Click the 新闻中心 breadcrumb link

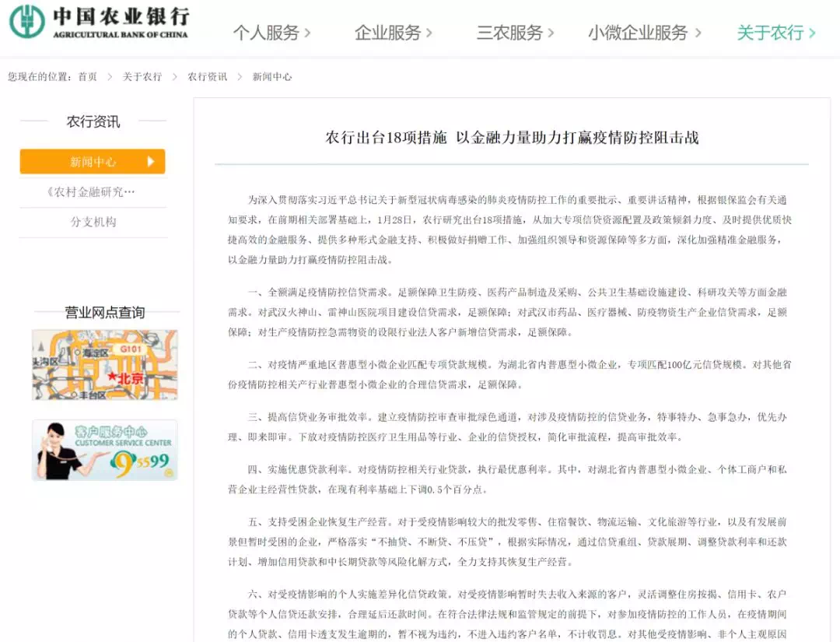pos(272,77)
